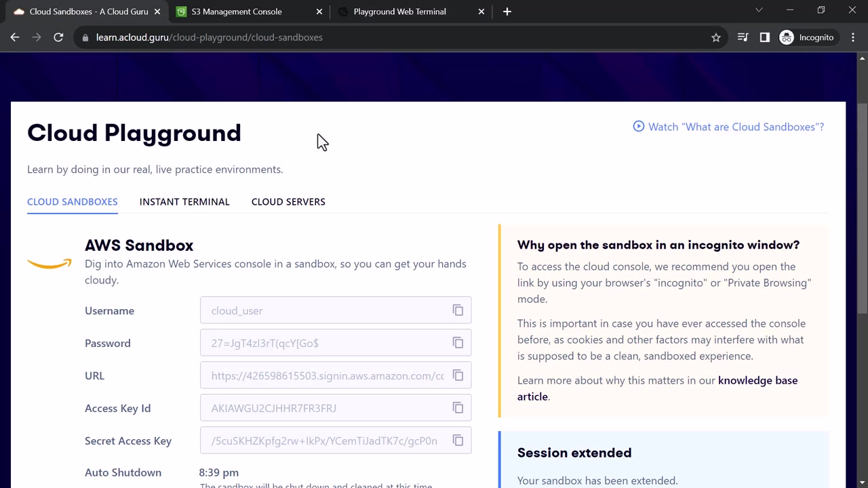Open the media controls button
The width and height of the screenshot is (868, 488).
[x=743, y=37]
